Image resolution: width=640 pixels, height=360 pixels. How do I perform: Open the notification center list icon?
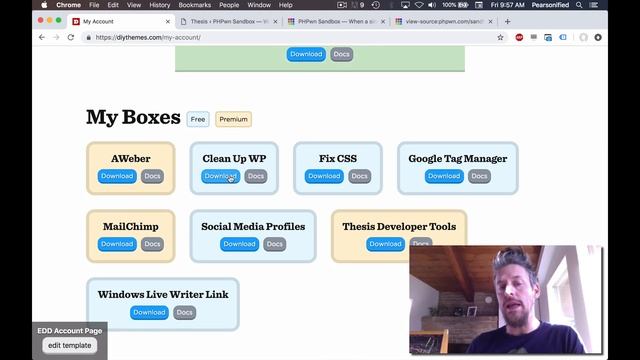coord(594,5)
